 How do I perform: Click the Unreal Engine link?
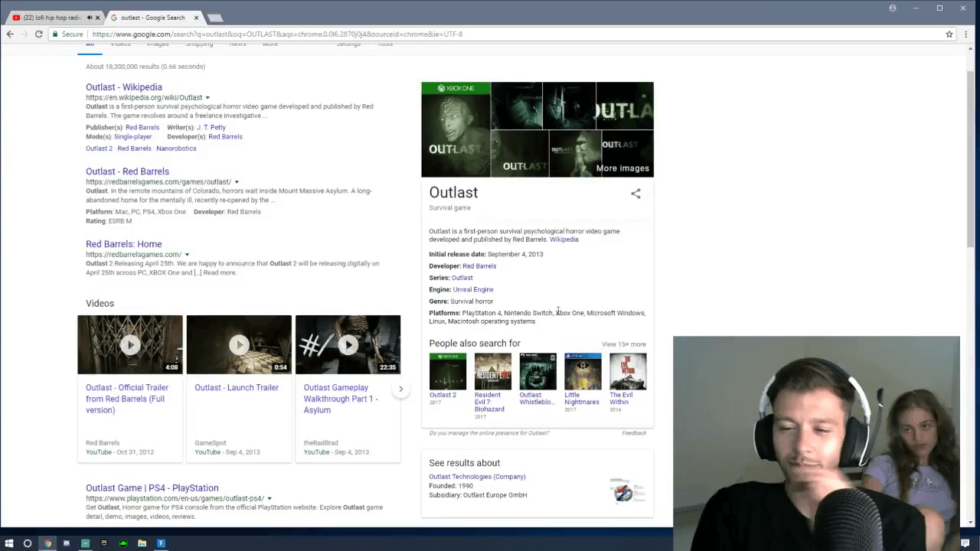tap(473, 289)
